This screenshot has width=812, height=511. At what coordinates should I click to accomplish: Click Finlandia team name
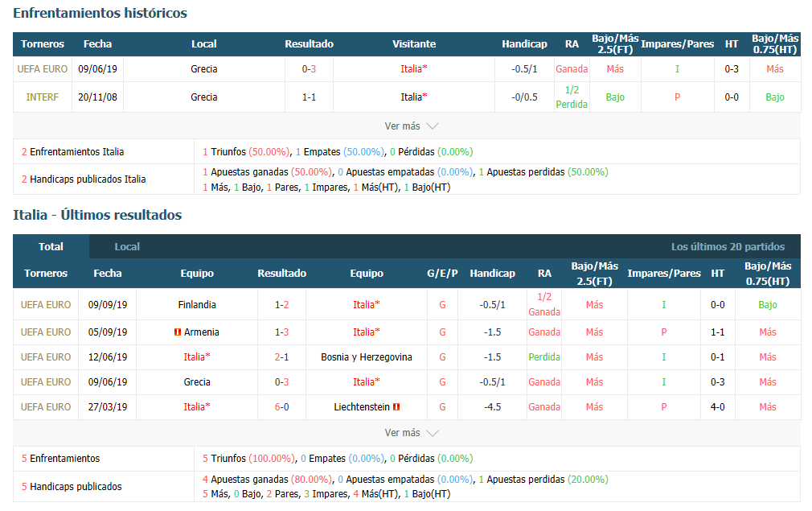click(x=197, y=305)
